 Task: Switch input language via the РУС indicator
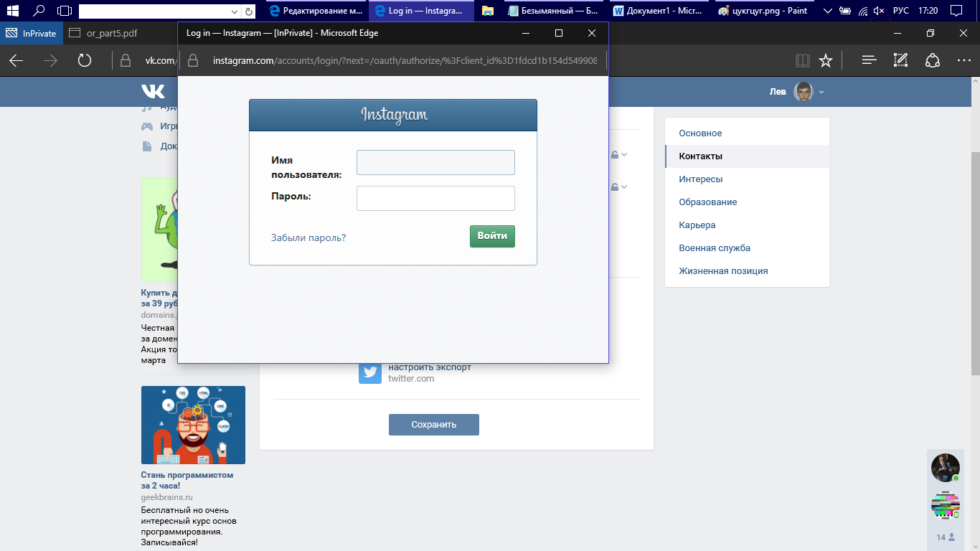pos(901,11)
